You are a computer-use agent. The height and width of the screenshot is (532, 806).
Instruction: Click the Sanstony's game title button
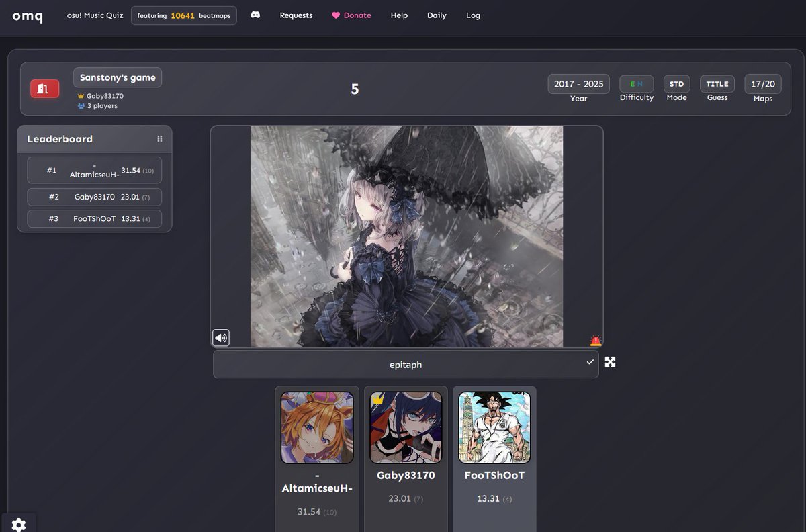[x=118, y=77]
